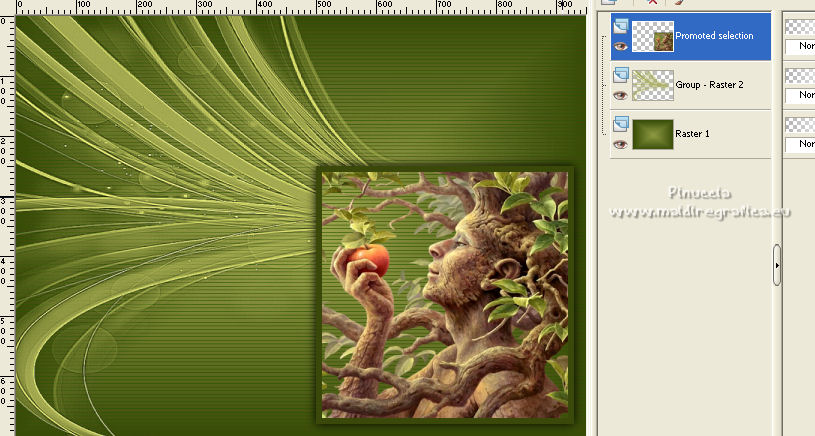Open the blend mode dropdown for Raster 1
The height and width of the screenshot is (436, 815).
tap(800, 144)
